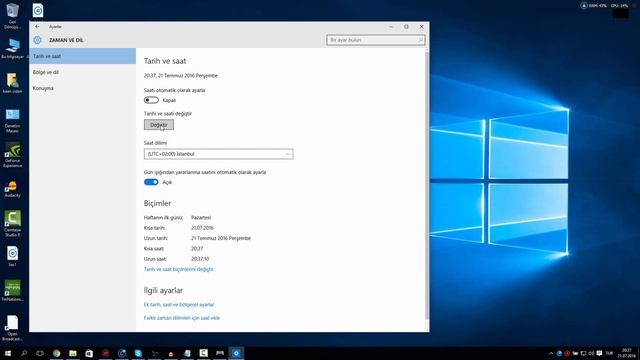
Task: Click the taskbar clock and date
Action: pos(627,353)
